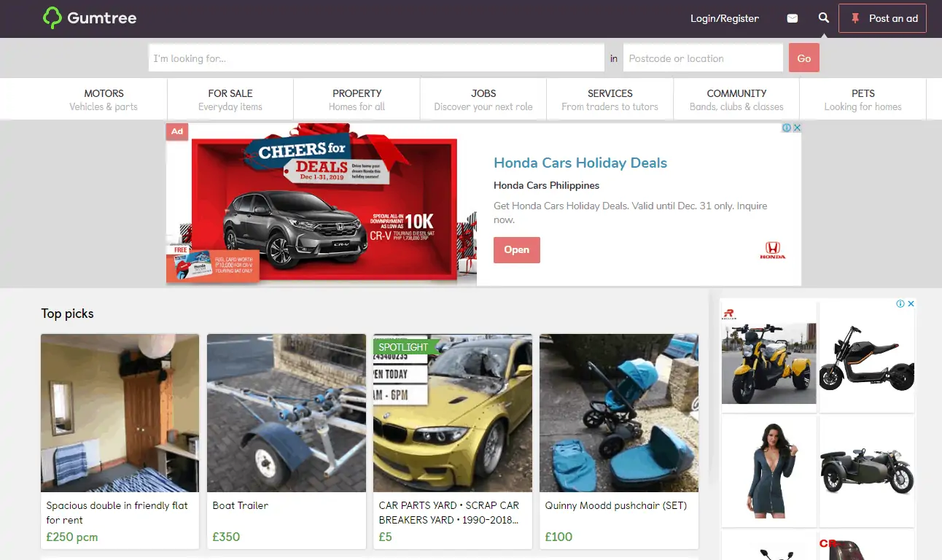Image resolution: width=942 pixels, height=560 pixels.
Task: Open the Boat Trailer photo
Action: [x=287, y=413]
